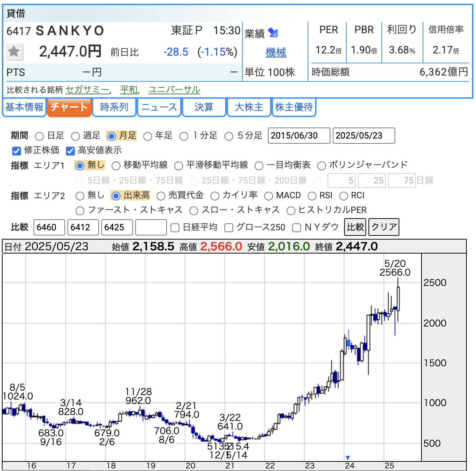
Task: Open the チャート tab
Action: 69,107
